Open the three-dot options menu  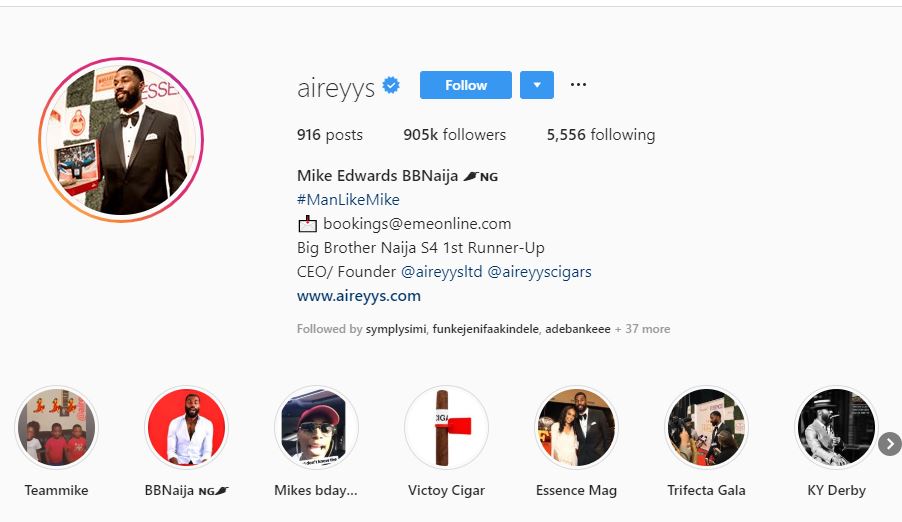[578, 85]
